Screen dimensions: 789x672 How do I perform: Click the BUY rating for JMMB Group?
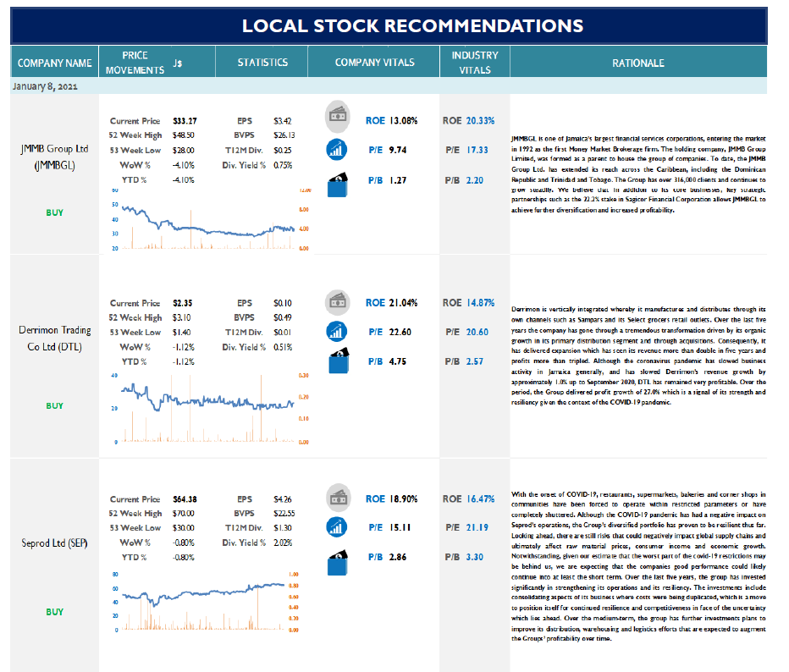pos(54,212)
